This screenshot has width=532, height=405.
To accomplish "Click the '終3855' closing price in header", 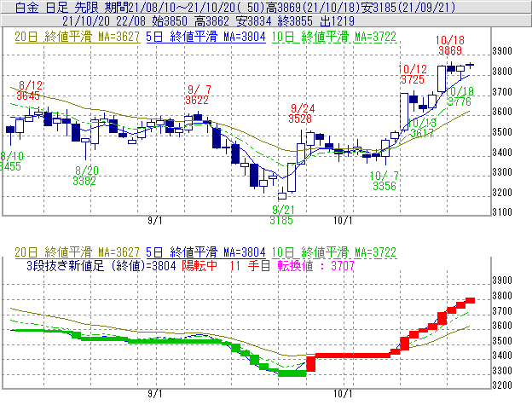I will tap(295, 21).
